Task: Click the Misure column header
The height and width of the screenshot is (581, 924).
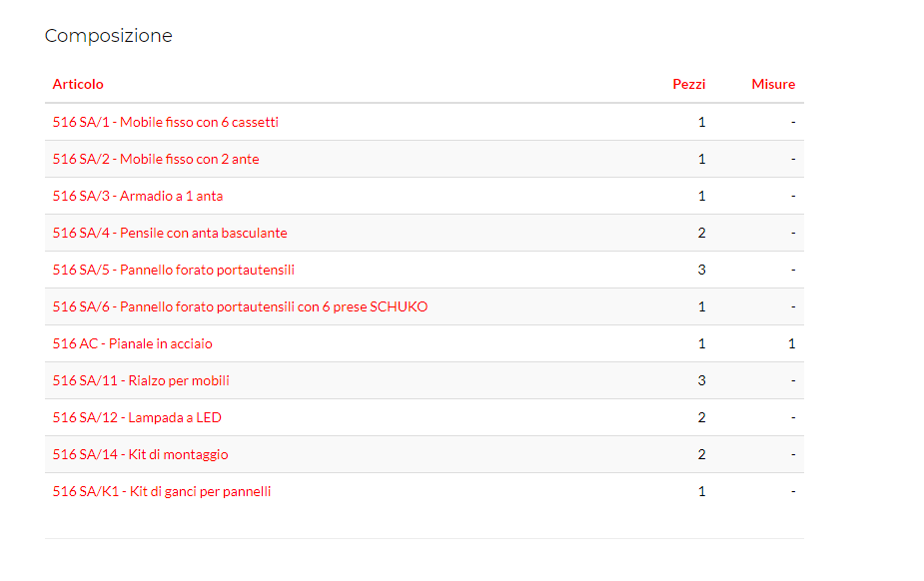Action: (773, 84)
